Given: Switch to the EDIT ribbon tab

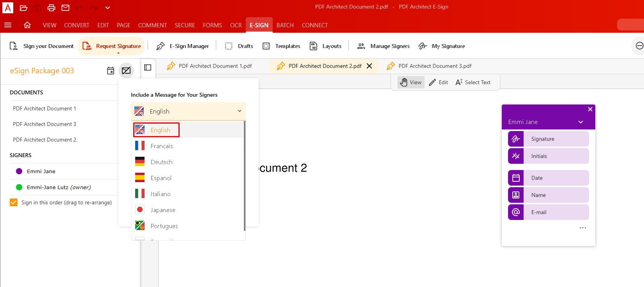Looking at the screenshot, I should pos(103,25).
